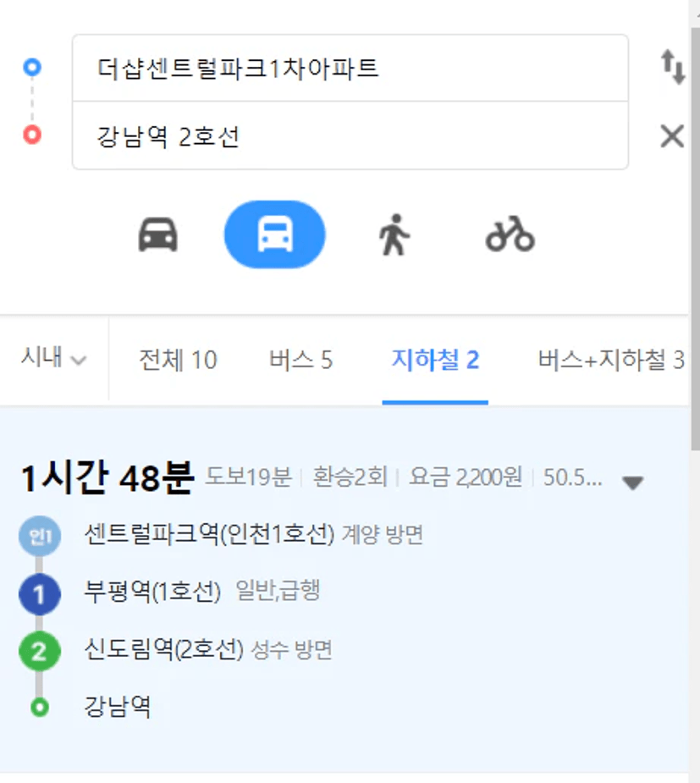
Task: Click the 신도림역(2호선) transfer stop
Action: (x=163, y=649)
